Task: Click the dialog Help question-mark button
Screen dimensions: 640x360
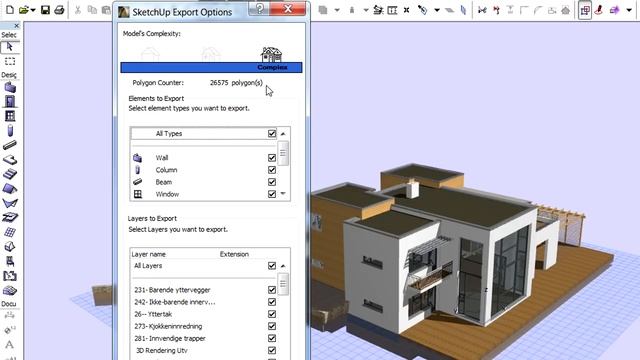Action: pos(260,8)
